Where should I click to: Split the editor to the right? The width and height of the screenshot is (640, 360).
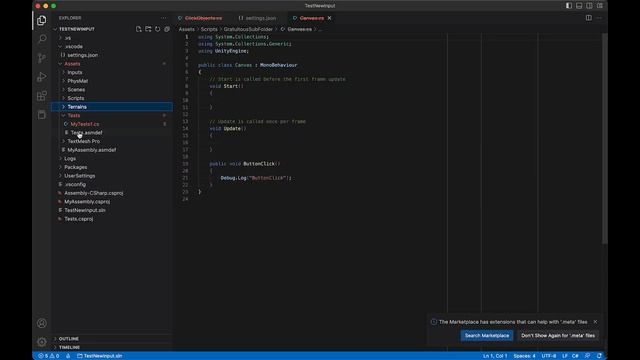589,18
